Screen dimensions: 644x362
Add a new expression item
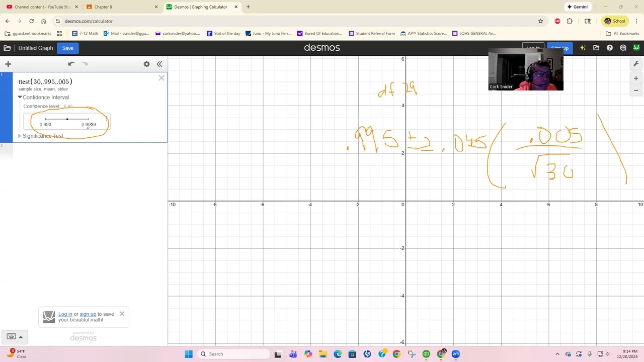tap(8, 64)
